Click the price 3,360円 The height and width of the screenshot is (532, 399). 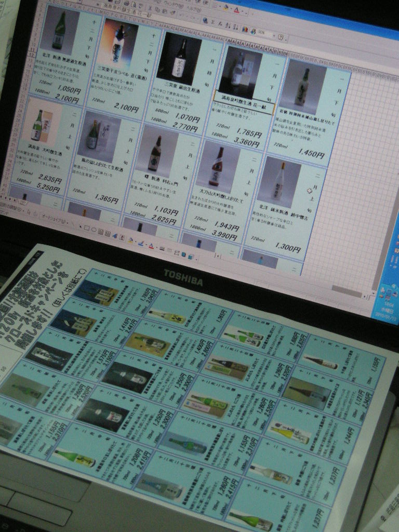(247, 142)
